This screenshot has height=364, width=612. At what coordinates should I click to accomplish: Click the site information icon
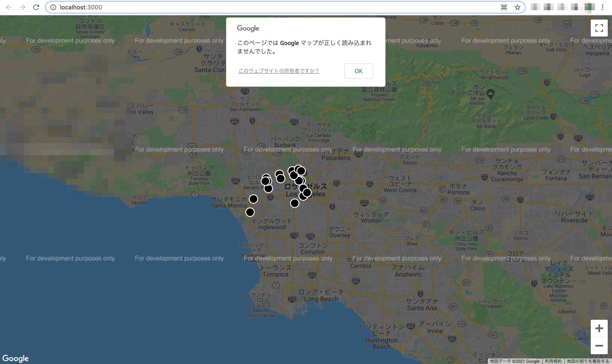(53, 7)
